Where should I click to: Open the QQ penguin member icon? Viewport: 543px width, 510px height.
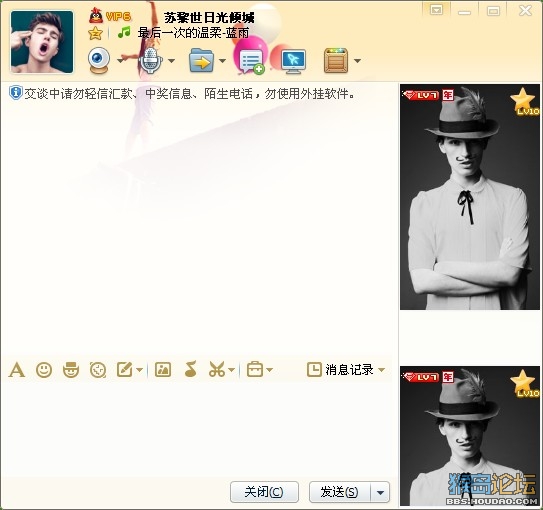coord(96,16)
